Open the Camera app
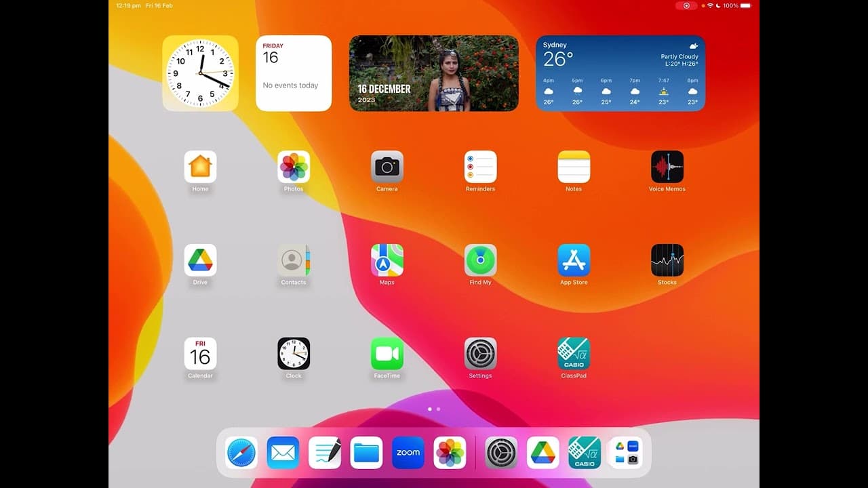Viewport: 868px width, 488px height. click(387, 167)
